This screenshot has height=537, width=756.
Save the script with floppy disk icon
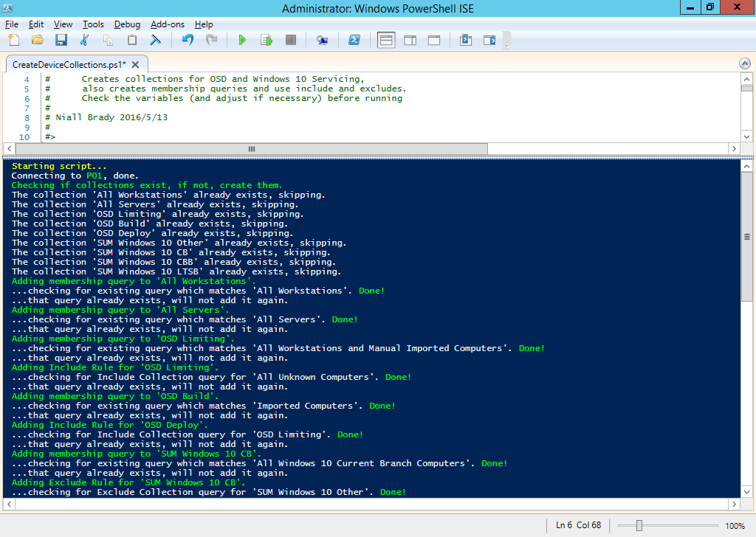click(x=61, y=40)
